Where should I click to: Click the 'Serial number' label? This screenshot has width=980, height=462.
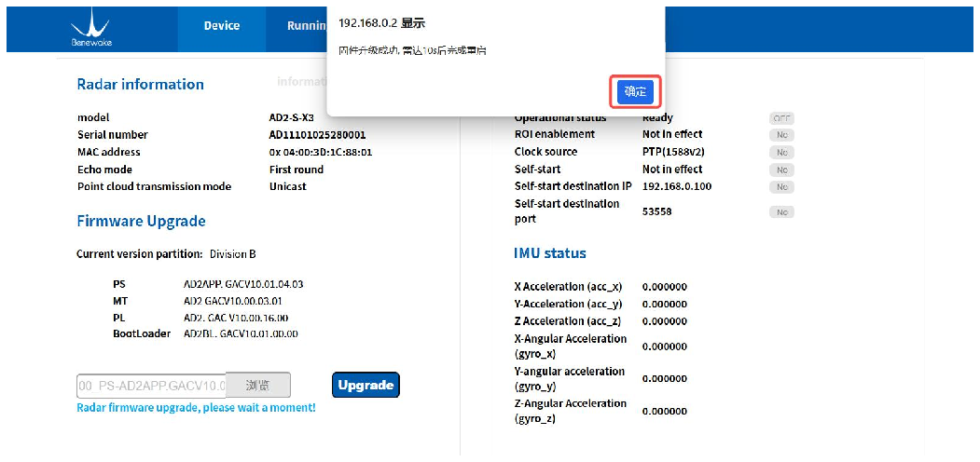113,135
